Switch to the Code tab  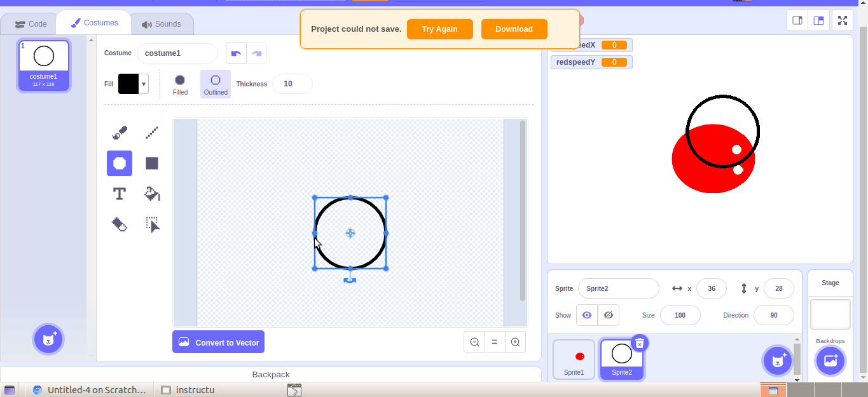(29, 23)
